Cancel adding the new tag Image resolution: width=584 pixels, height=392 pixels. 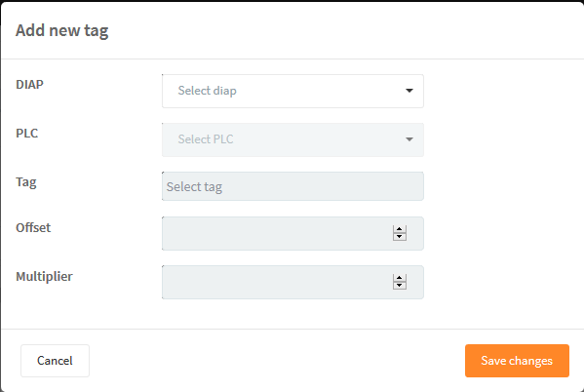pyautogui.click(x=56, y=361)
